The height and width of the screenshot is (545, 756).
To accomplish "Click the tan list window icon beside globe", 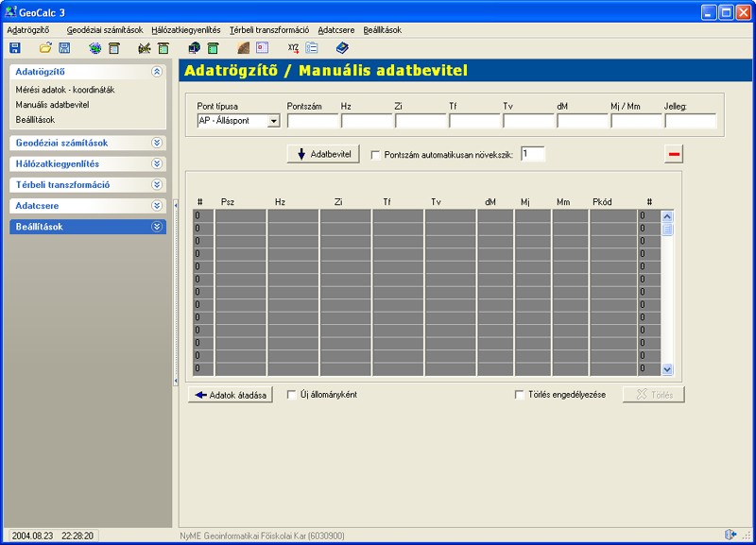I will [113, 48].
